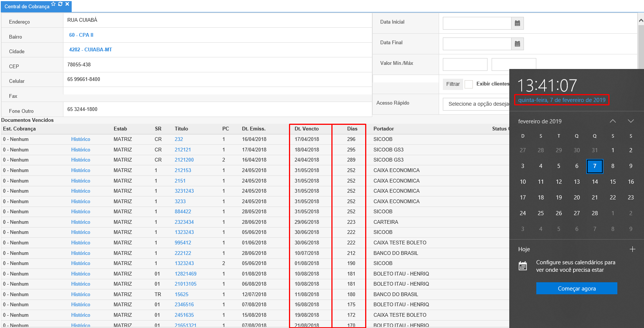
Task: Click the Data Final input field
Action: click(477, 44)
